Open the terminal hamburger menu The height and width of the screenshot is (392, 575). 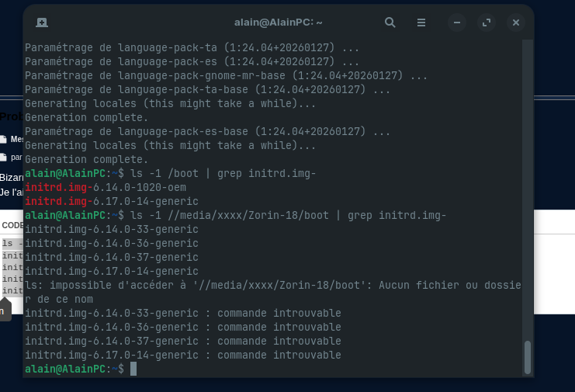pyautogui.click(x=421, y=23)
